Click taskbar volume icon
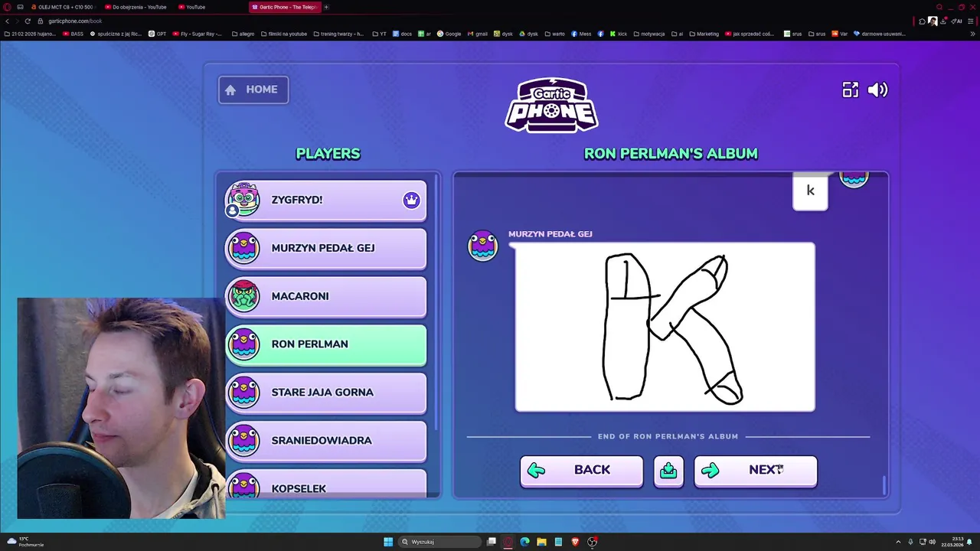This screenshot has width=980, height=551. click(x=932, y=542)
